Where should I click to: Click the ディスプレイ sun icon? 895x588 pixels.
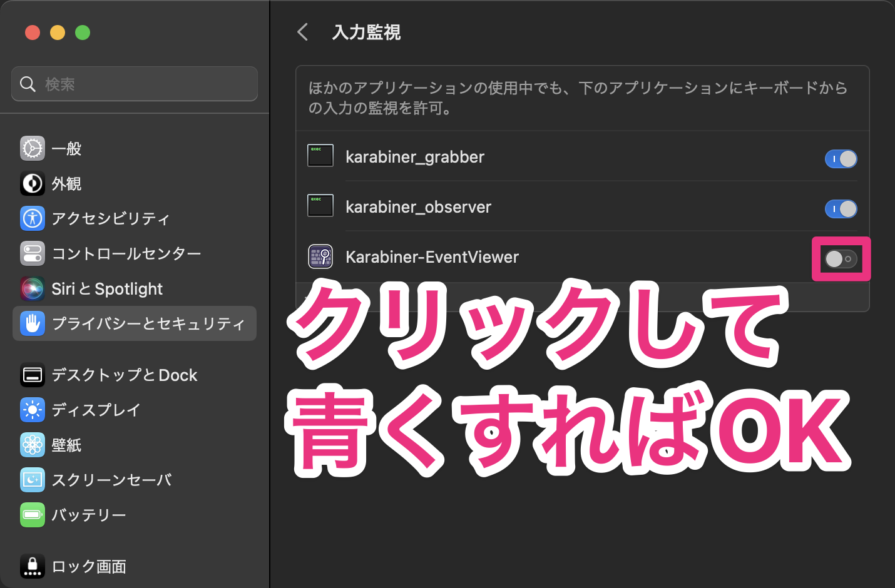32,410
